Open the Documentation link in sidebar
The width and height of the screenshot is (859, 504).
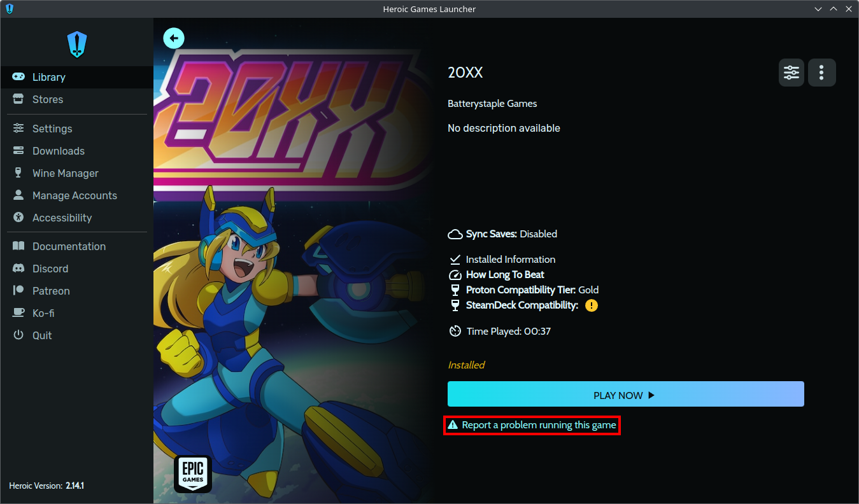click(76, 246)
